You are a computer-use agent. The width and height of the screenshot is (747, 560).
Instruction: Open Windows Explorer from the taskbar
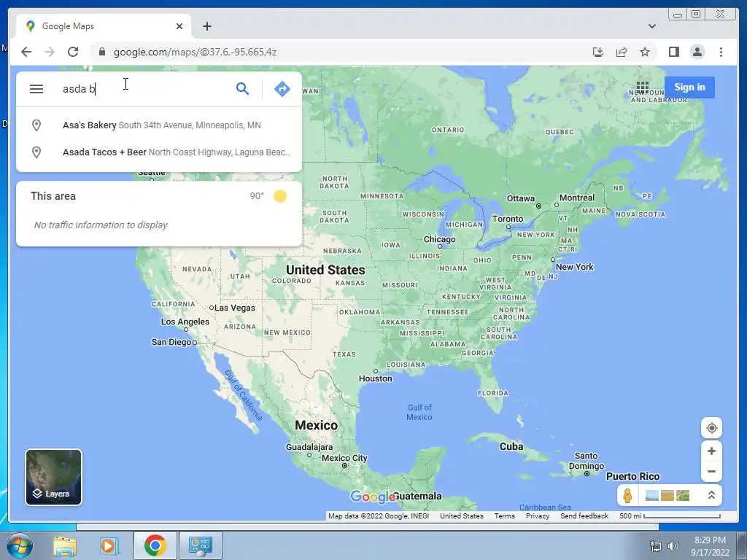pos(65,545)
